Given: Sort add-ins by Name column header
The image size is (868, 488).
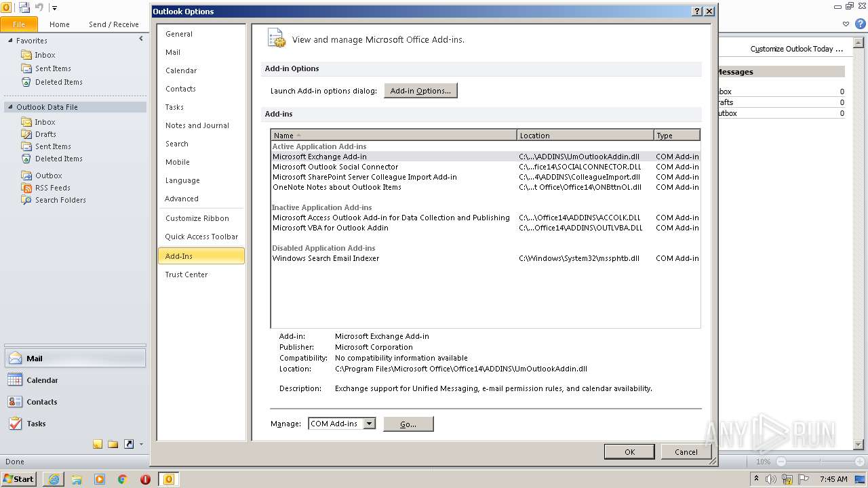Looking at the screenshot, I should 393,136.
